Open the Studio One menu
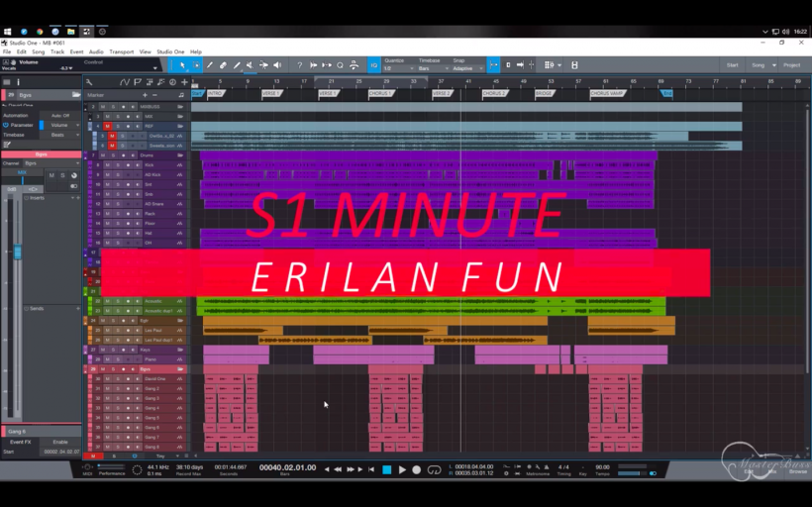 (x=170, y=51)
